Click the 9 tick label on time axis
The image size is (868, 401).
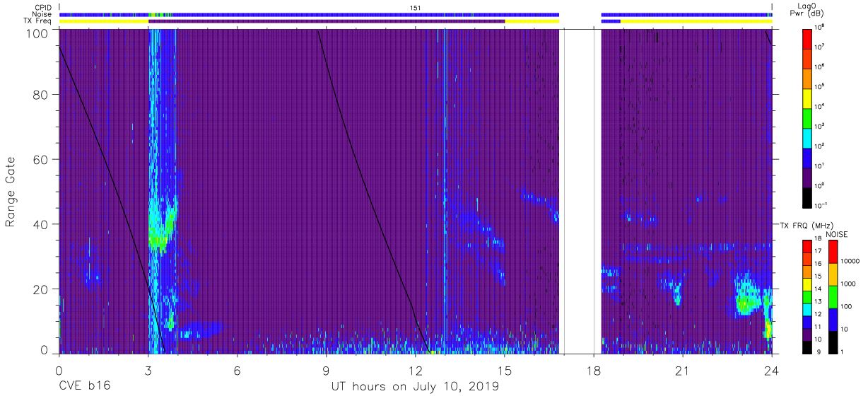click(x=326, y=371)
